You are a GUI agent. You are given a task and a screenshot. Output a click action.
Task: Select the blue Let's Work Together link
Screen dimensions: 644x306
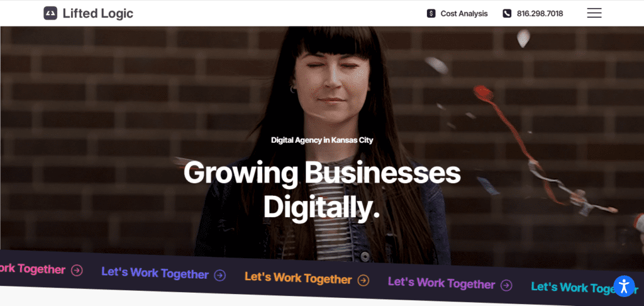(155, 273)
